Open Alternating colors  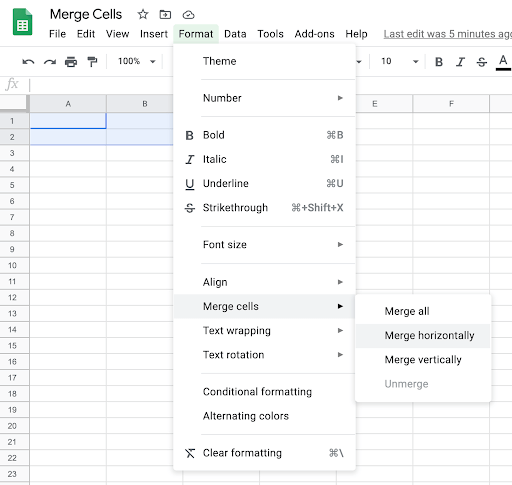pyautogui.click(x=264, y=416)
